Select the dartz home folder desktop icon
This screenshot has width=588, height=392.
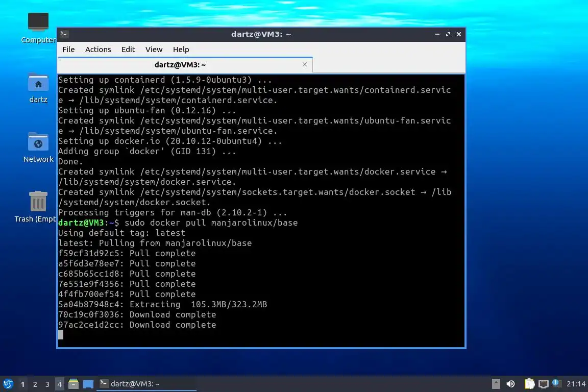tap(38, 88)
